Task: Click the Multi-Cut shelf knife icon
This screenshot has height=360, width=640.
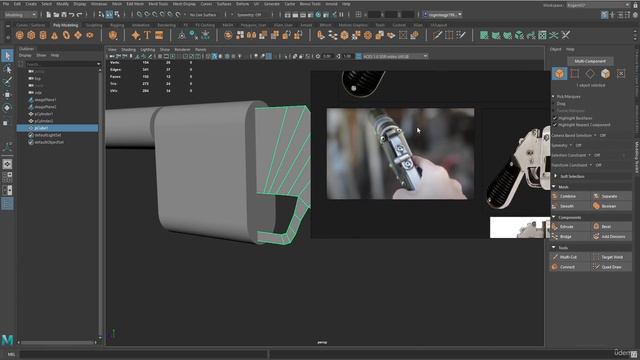Action: tap(437, 36)
